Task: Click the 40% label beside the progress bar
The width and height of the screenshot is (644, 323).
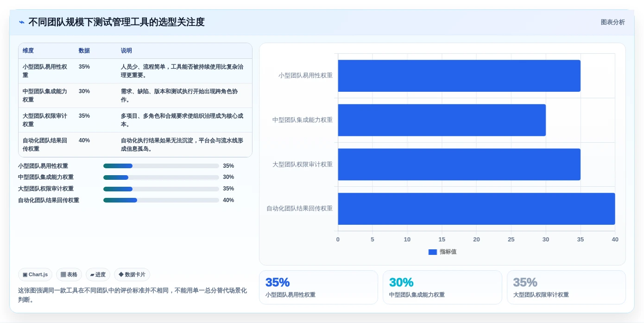Action: click(x=228, y=200)
